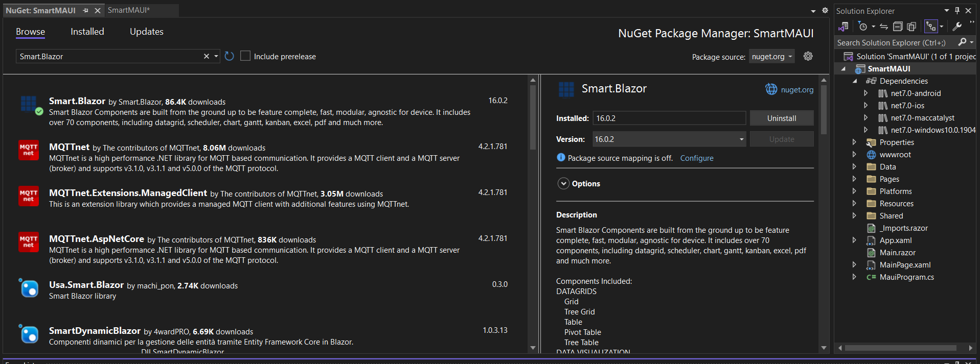Select MainPage.xaml in Solution Explorer

pyautogui.click(x=904, y=265)
